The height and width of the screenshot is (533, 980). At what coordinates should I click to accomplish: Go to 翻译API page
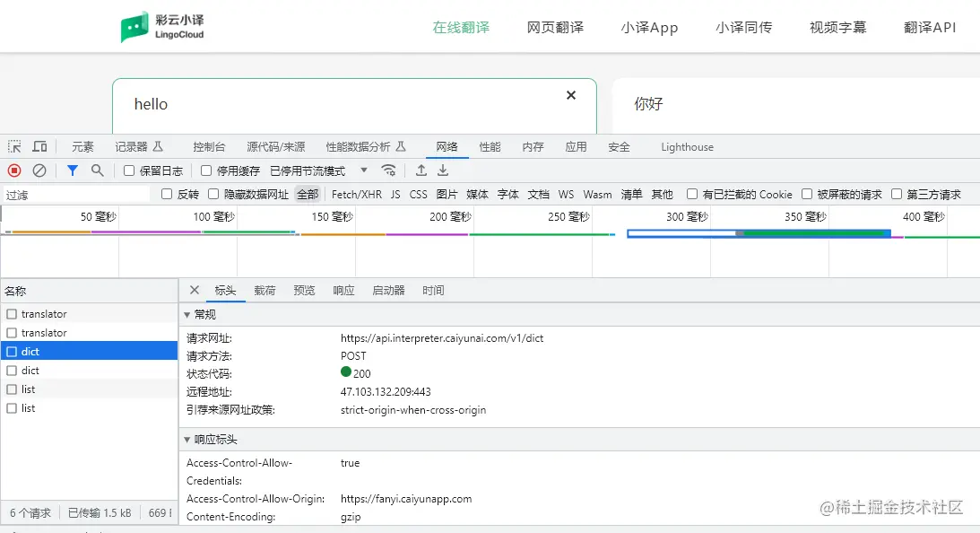tap(930, 28)
